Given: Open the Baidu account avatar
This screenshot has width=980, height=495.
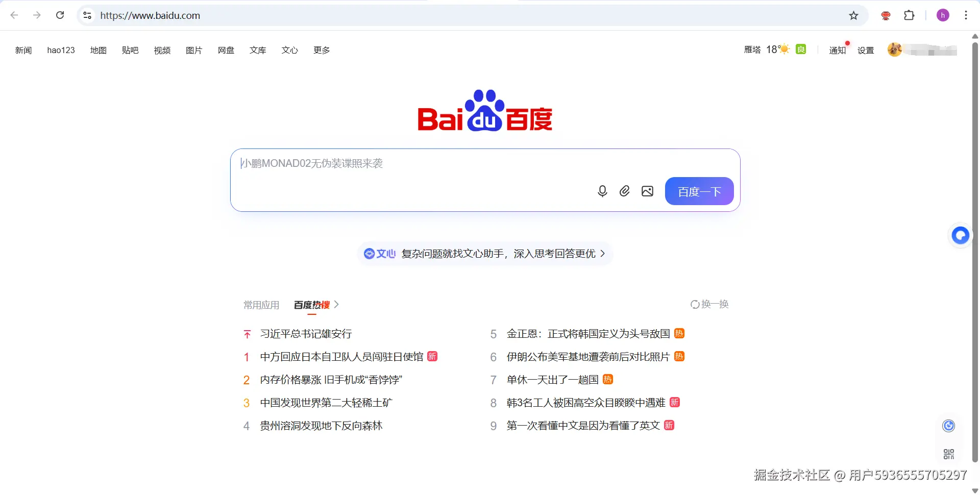Looking at the screenshot, I should pyautogui.click(x=894, y=49).
